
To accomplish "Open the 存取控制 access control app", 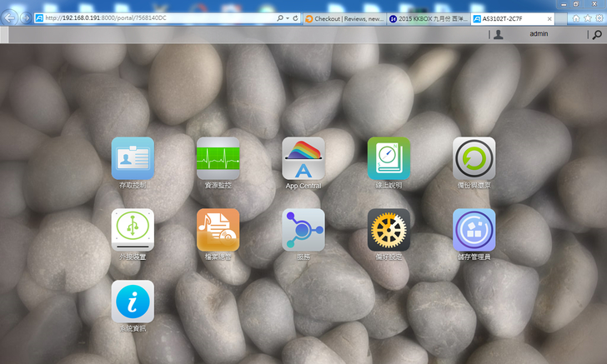I will (133, 158).
